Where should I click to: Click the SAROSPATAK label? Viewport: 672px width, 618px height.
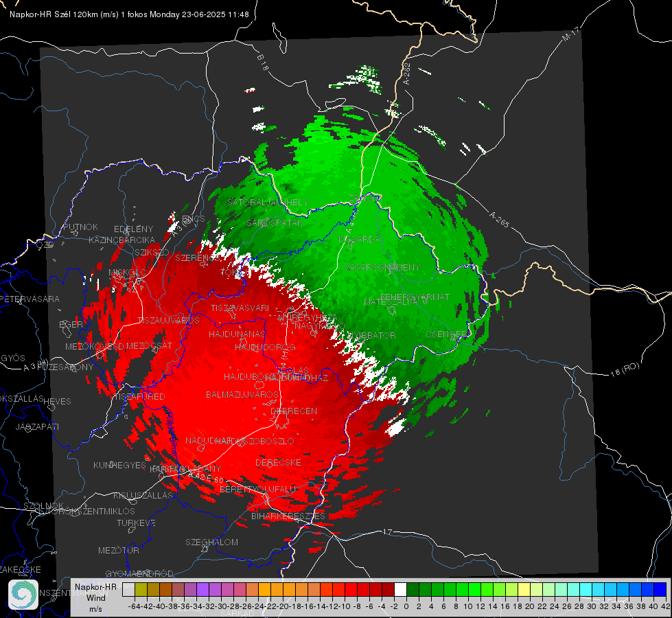click(275, 223)
